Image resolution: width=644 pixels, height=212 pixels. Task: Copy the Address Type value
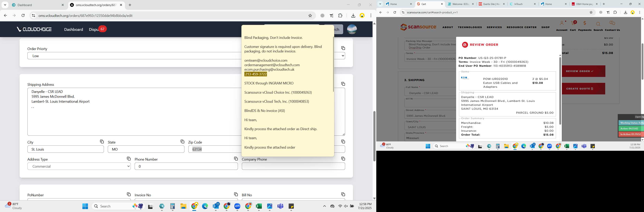129,159
